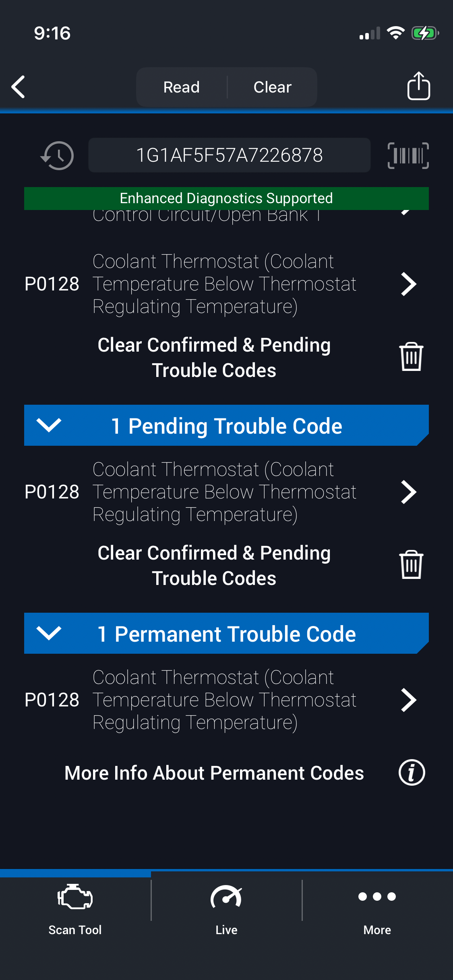Open details chevron for permanent P0128 code
The height and width of the screenshot is (980, 453).
point(408,700)
